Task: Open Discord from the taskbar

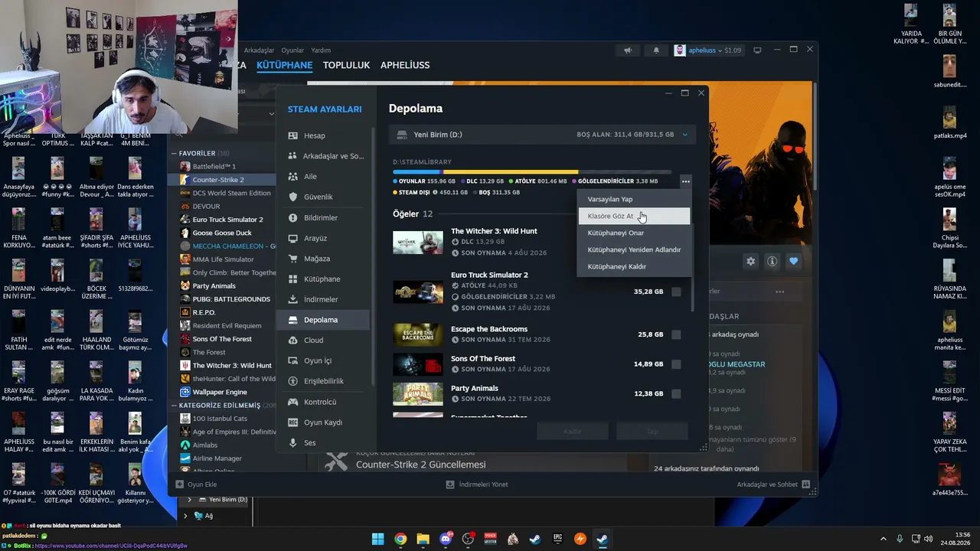Action: [446, 539]
